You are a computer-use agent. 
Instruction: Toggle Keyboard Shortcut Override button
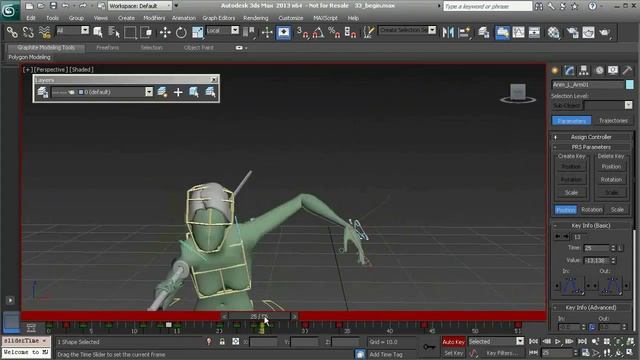(283, 32)
